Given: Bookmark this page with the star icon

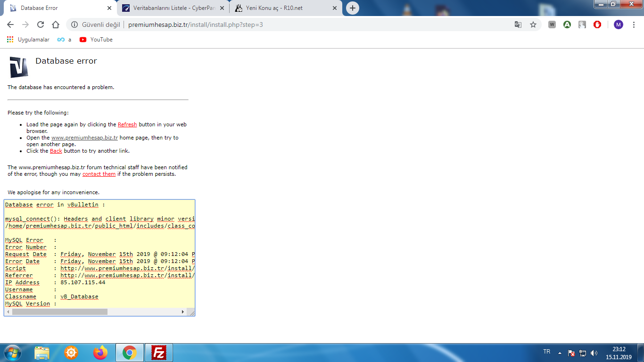Looking at the screenshot, I should coord(533,25).
